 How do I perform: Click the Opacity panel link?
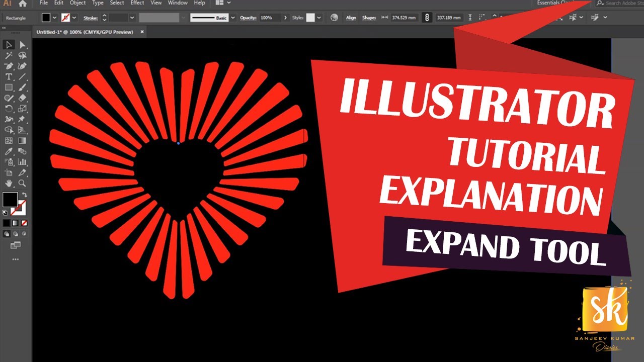pyautogui.click(x=248, y=18)
